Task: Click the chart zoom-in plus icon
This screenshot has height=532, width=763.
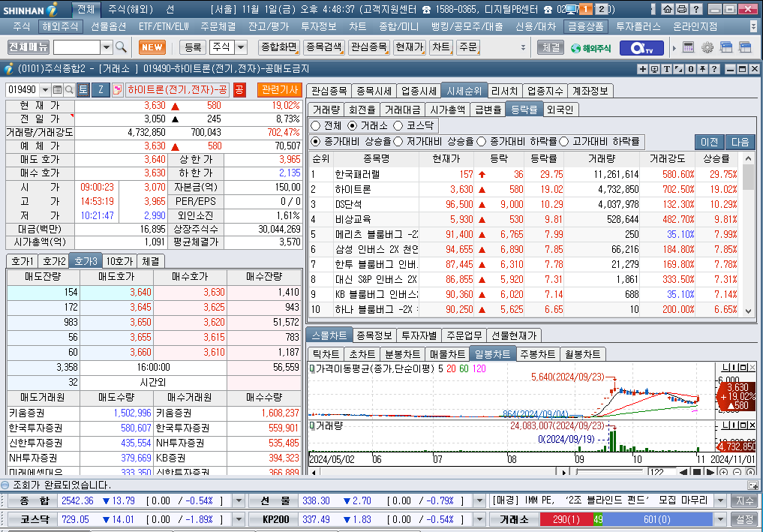Action: 723,472
